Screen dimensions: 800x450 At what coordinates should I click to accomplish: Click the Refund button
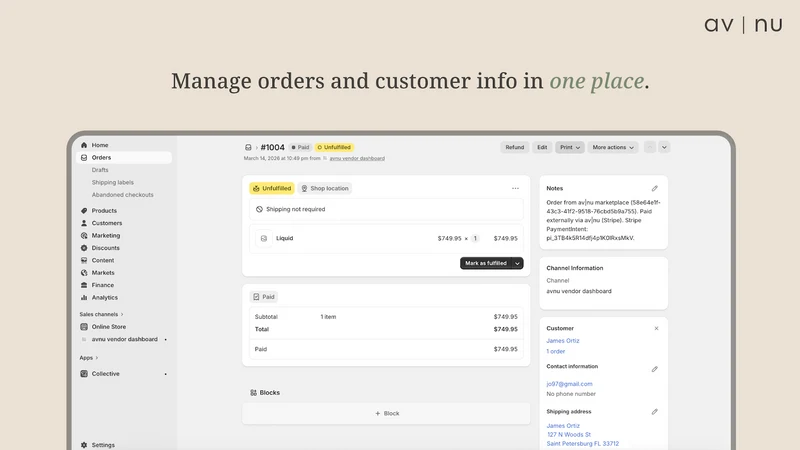(515, 147)
